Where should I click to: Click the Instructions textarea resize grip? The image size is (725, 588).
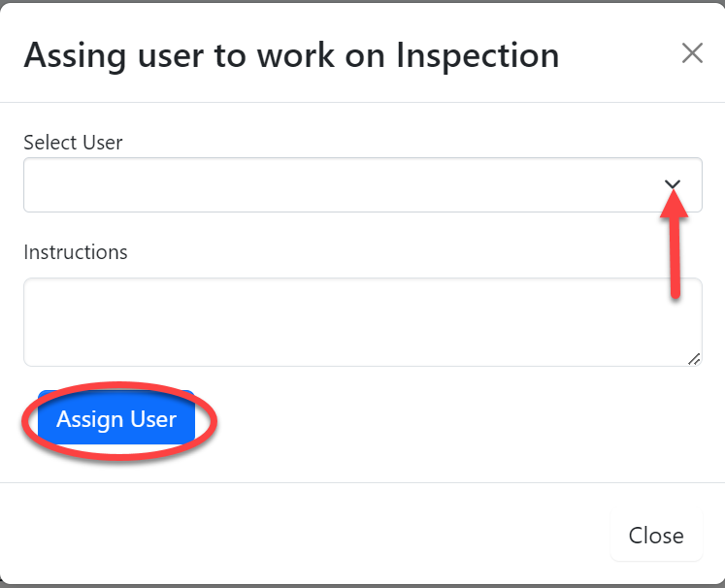[x=694, y=359]
